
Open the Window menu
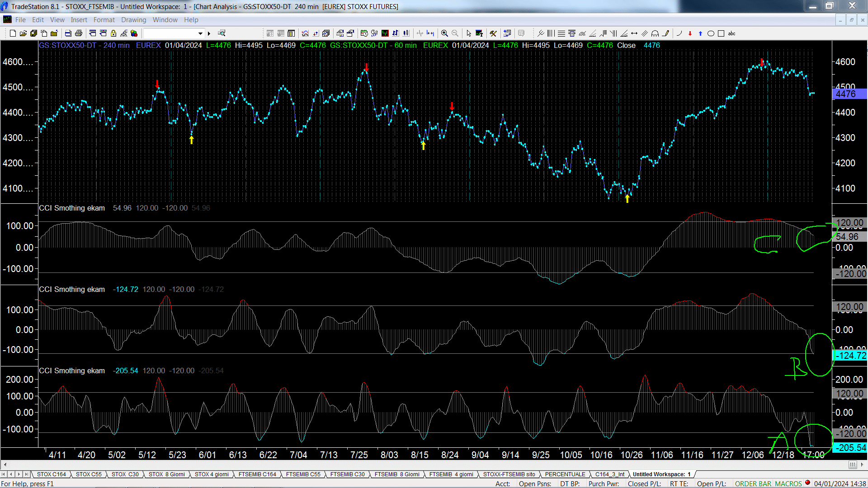(x=165, y=20)
